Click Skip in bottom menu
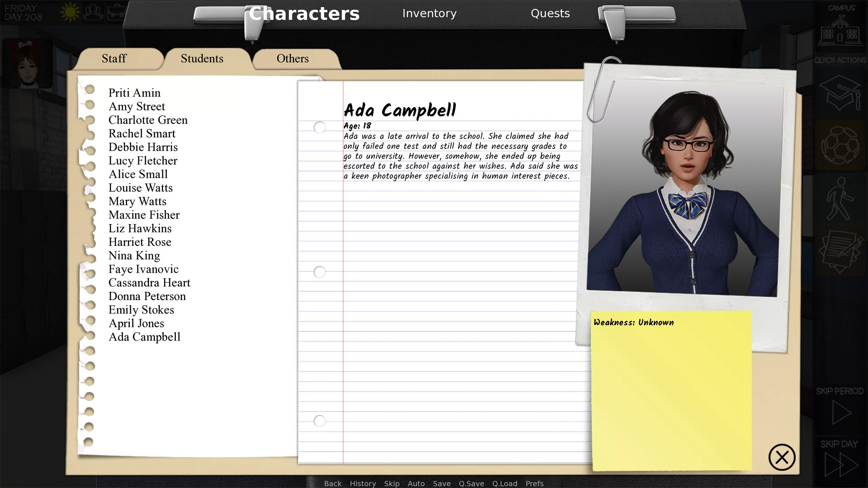 point(392,483)
